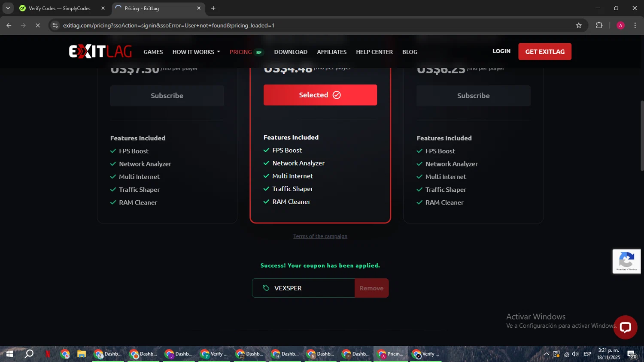The height and width of the screenshot is (362, 644).
Task: Click the red Selected plan button
Action: point(320,95)
